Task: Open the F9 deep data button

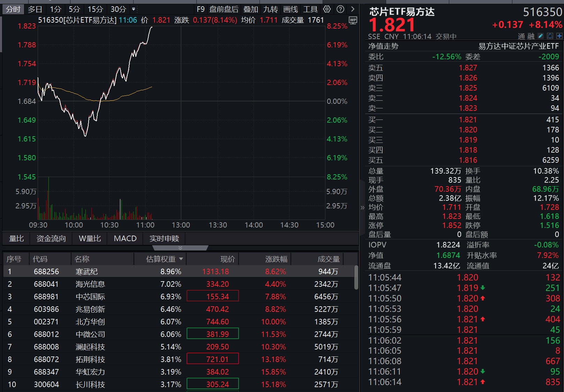Action: (x=201, y=9)
